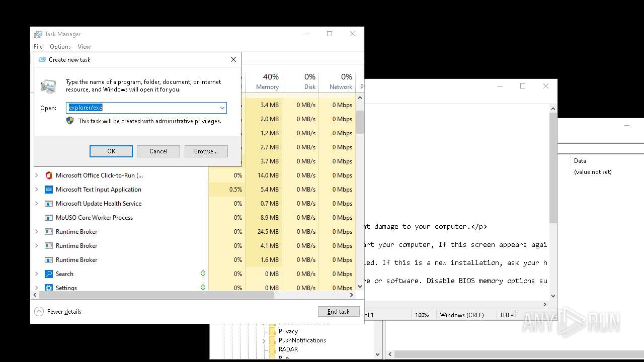This screenshot has height=362, width=644.
Task: Click the Privacy folder icon in Registry tree
Action: (272, 331)
